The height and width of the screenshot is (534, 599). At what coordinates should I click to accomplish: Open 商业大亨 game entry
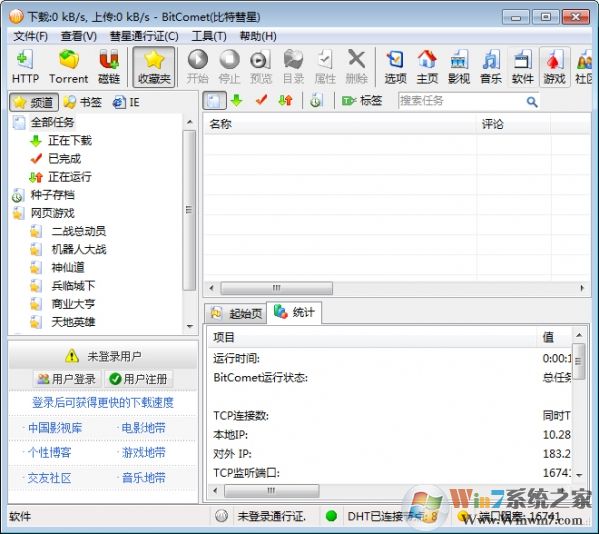pyautogui.click(x=73, y=304)
